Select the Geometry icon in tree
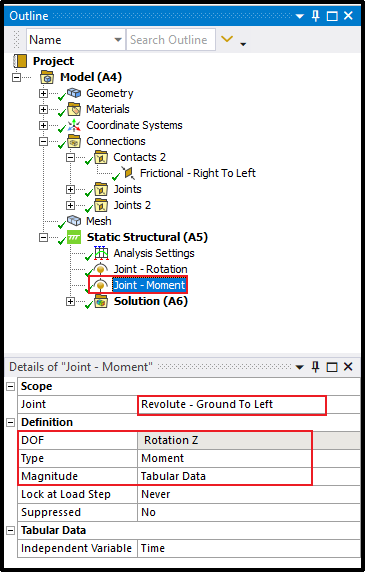 tap(74, 93)
